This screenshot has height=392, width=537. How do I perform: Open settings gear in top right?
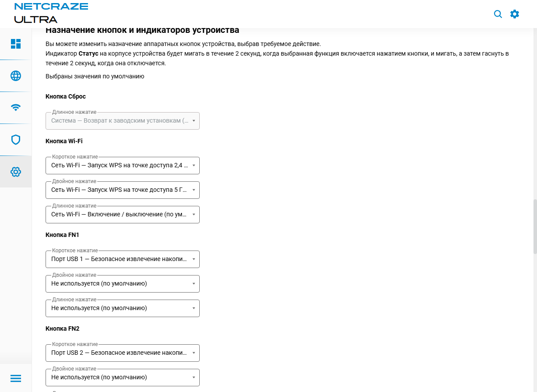515,14
